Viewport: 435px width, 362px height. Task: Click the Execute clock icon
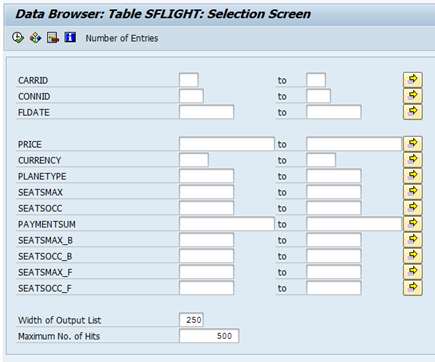coord(18,37)
